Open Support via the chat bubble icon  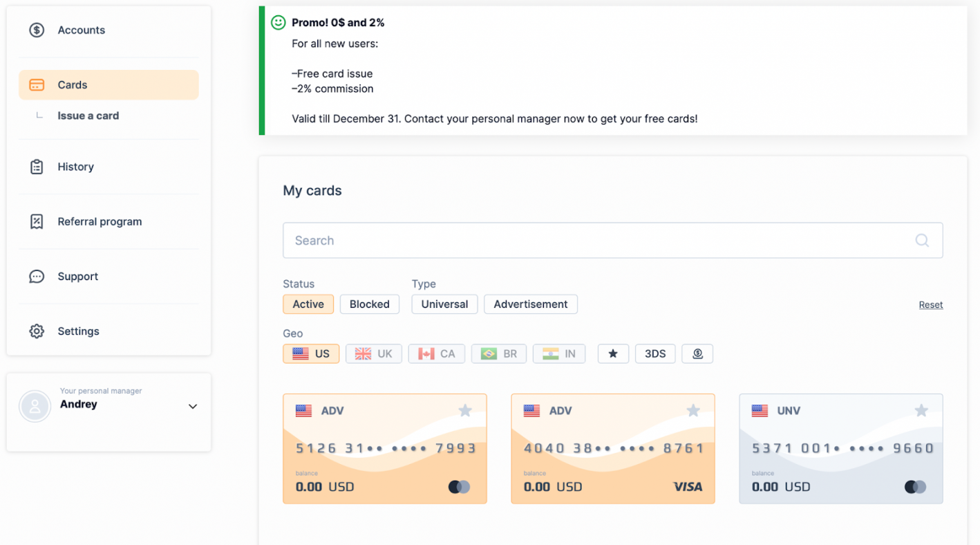pyautogui.click(x=37, y=277)
